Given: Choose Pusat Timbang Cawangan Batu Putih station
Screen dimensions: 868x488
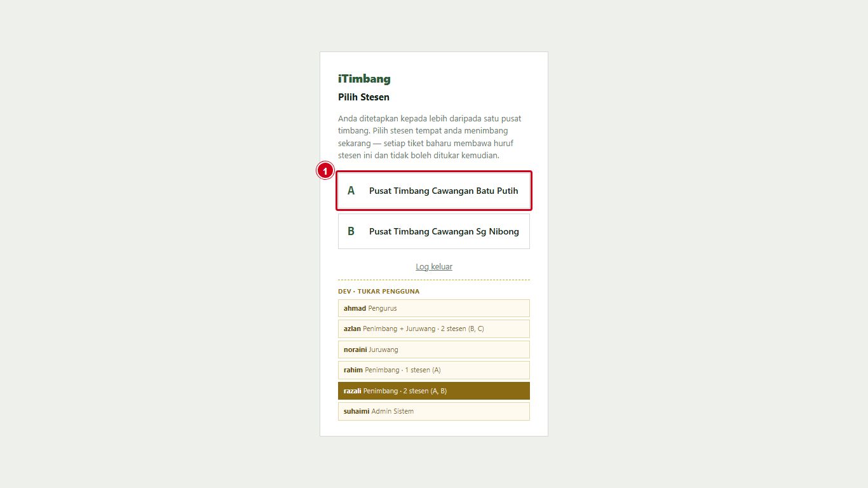Looking at the screenshot, I should click(x=434, y=191).
